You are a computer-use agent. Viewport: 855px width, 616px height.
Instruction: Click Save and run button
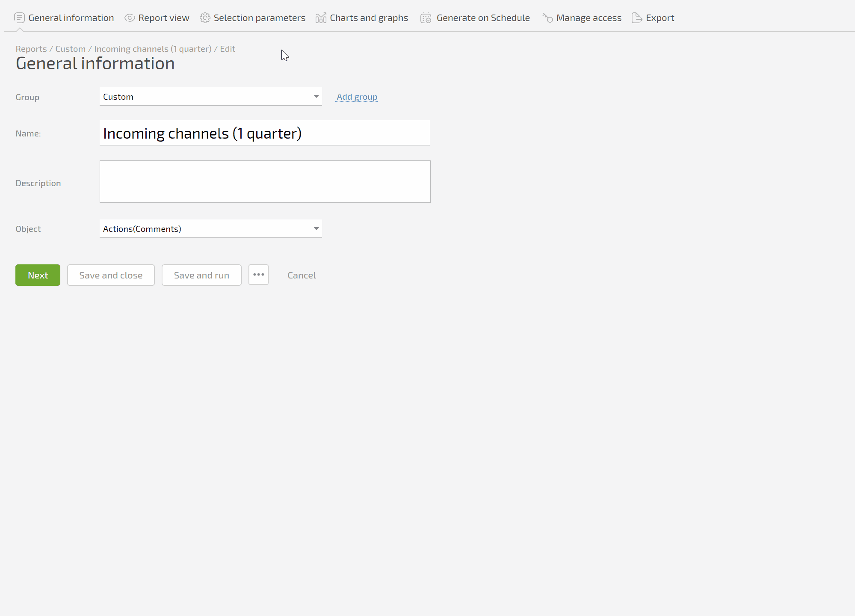pos(201,275)
